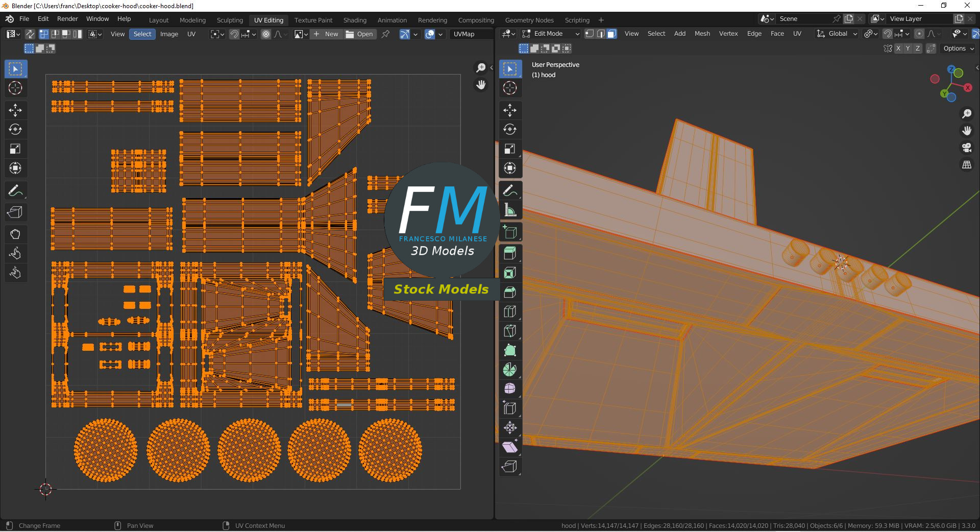Image resolution: width=980 pixels, height=532 pixels.
Task: Select the Grab tool in UV editor
Action: pos(15,234)
